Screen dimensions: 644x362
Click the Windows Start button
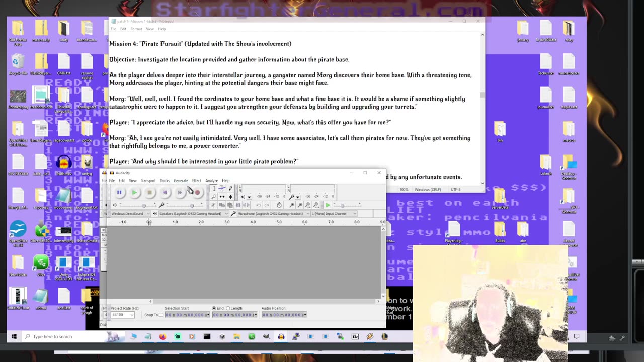pyautogui.click(x=14, y=336)
